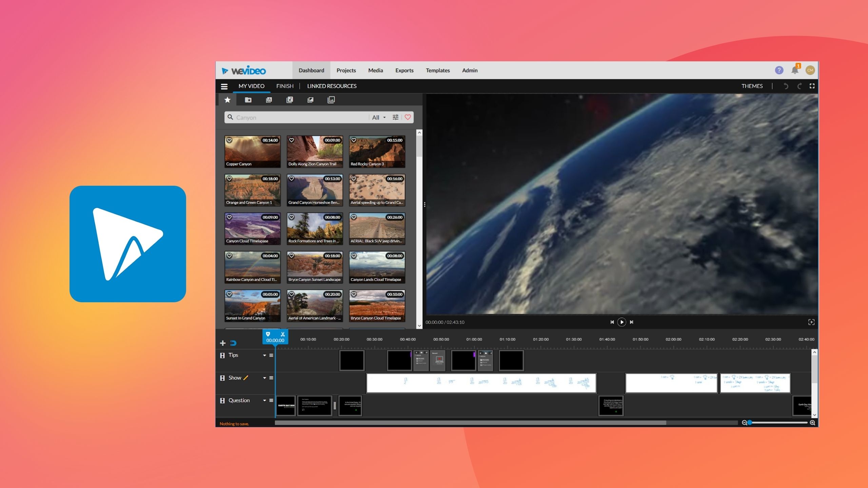
Task: Click the undo arrow icon
Action: [x=786, y=86]
